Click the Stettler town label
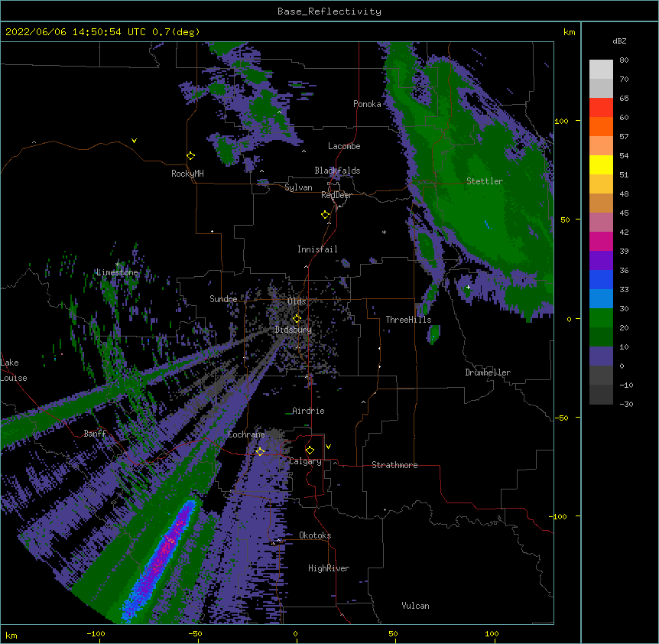The image size is (659, 644). [485, 181]
